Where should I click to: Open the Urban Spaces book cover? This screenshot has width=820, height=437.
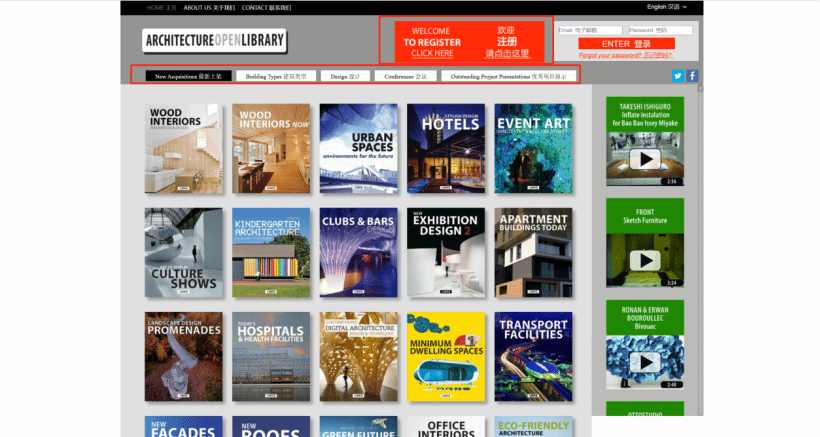tap(358, 148)
